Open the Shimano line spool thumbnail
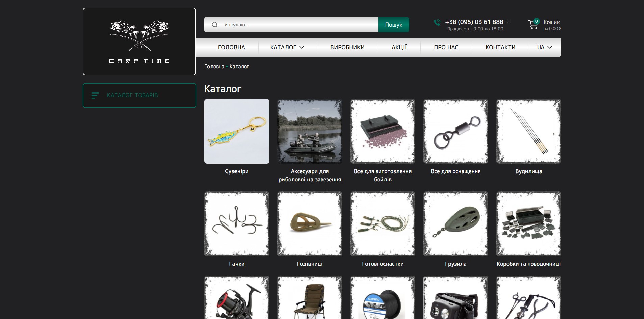The height and width of the screenshot is (319, 644). point(383,297)
